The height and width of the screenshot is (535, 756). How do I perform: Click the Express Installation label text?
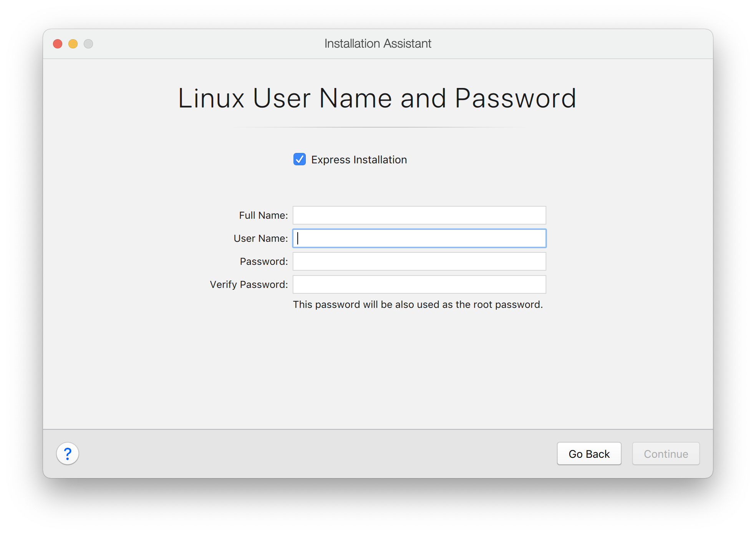(x=359, y=160)
